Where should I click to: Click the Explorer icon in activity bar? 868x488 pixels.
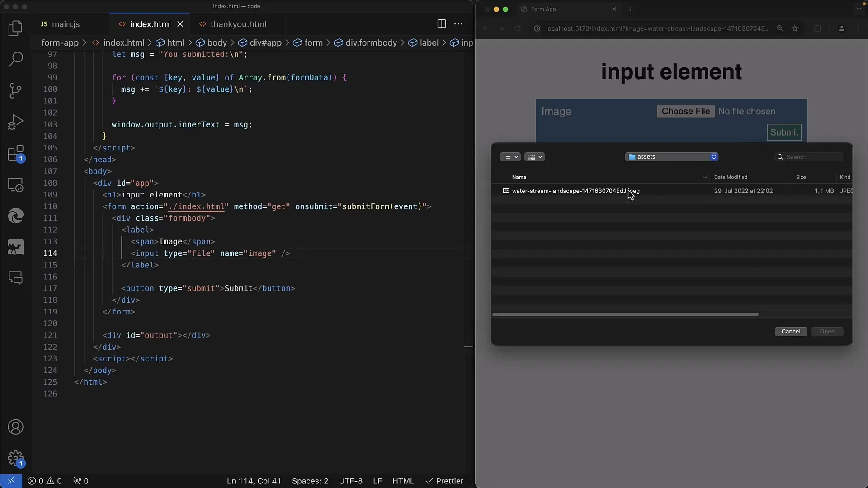click(15, 28)
